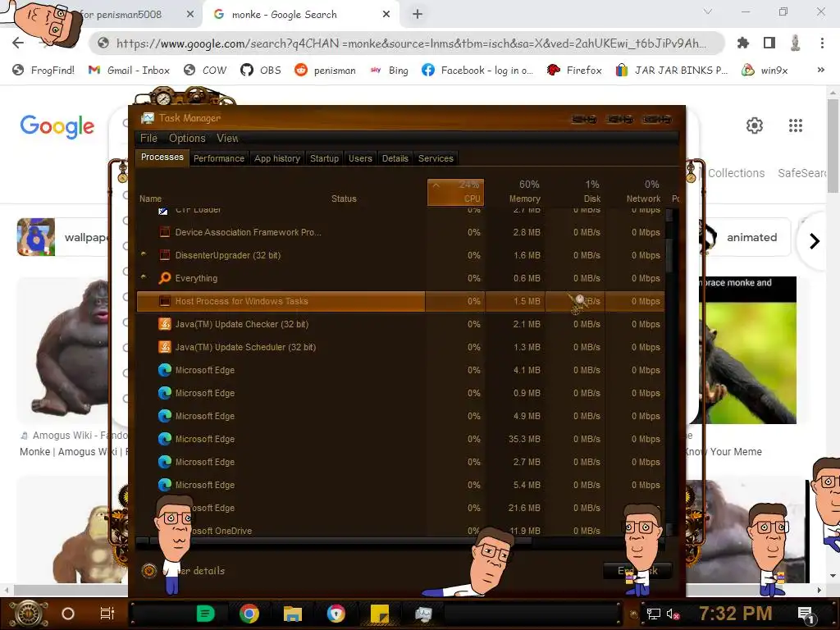Image resolution: width=840 pixels, height=630 pixels.
Task: Open Google search settings gear
Action: tap(755, 126)
